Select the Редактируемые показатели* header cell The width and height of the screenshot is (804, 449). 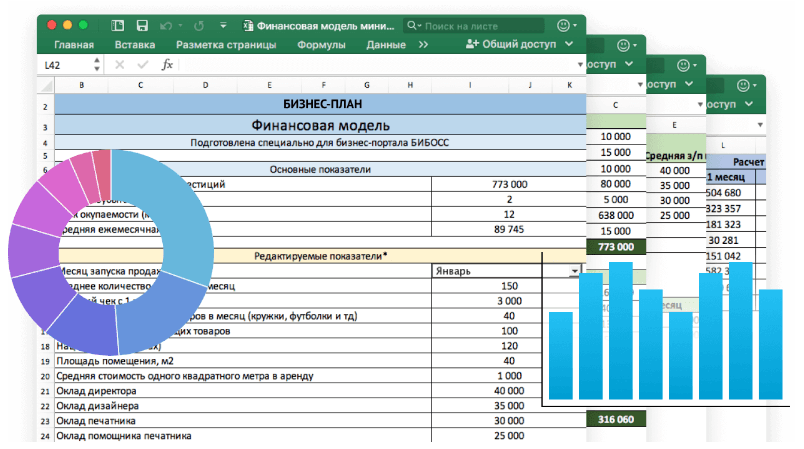pos(320,256)
